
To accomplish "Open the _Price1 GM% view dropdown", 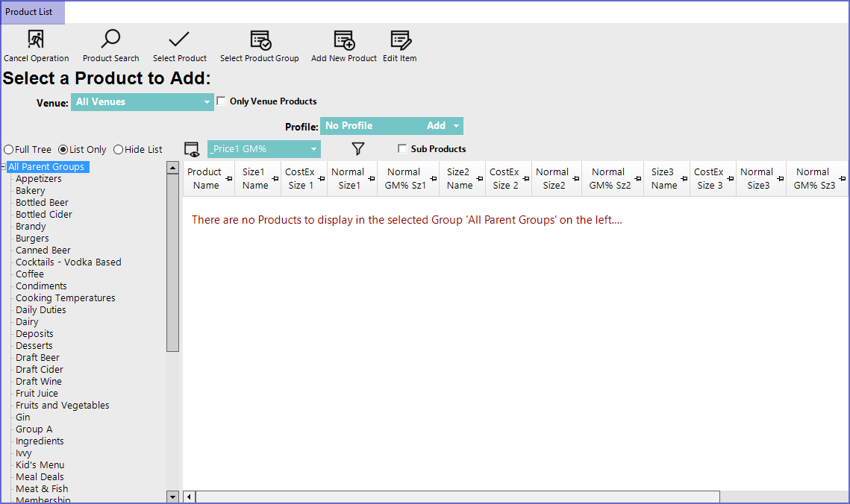I will pos(263,149).
